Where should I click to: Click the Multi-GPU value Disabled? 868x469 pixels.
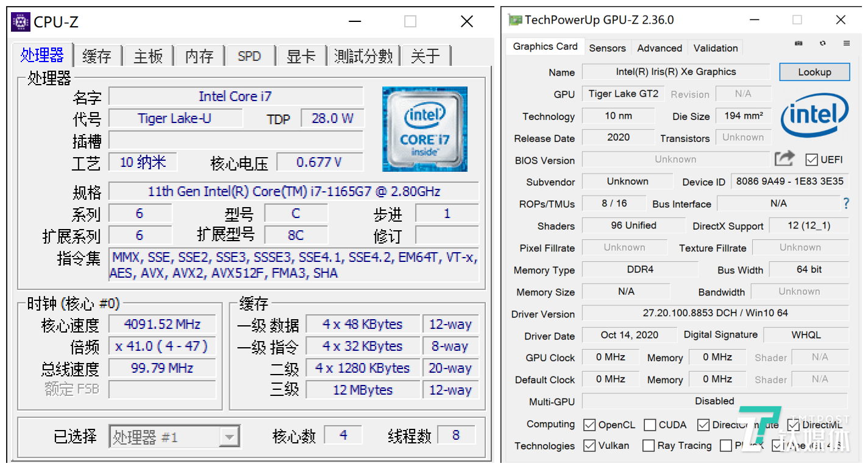coord(715,401)
